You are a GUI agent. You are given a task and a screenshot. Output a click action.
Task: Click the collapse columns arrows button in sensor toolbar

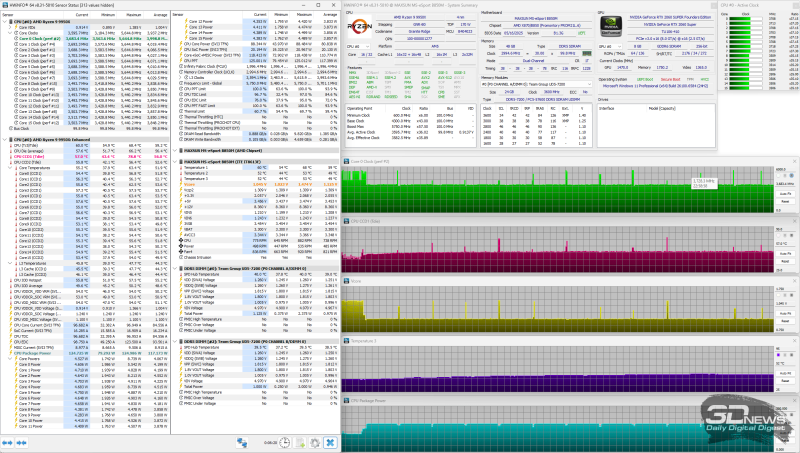point(21,442)
